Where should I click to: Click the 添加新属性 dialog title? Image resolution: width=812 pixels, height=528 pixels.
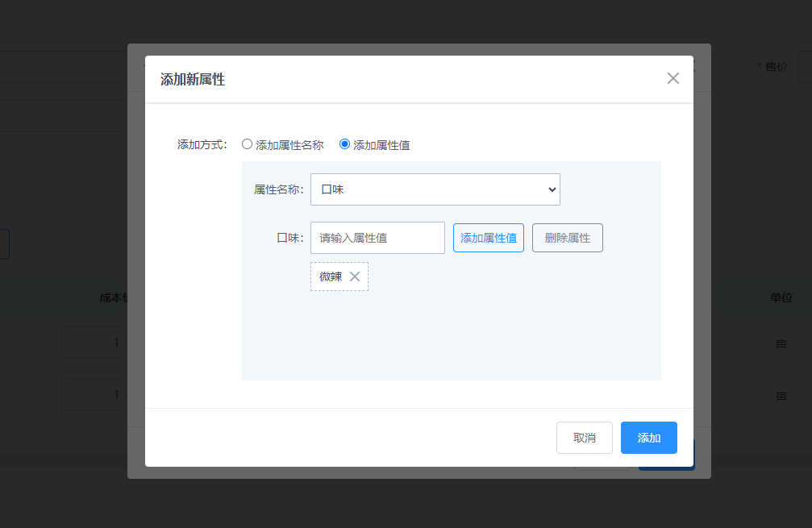[x=193, y=79]
